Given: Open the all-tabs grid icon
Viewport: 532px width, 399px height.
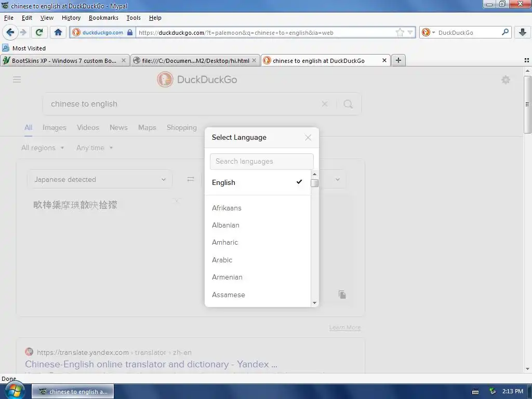Looking at the screenshot, I should point(527,60).
